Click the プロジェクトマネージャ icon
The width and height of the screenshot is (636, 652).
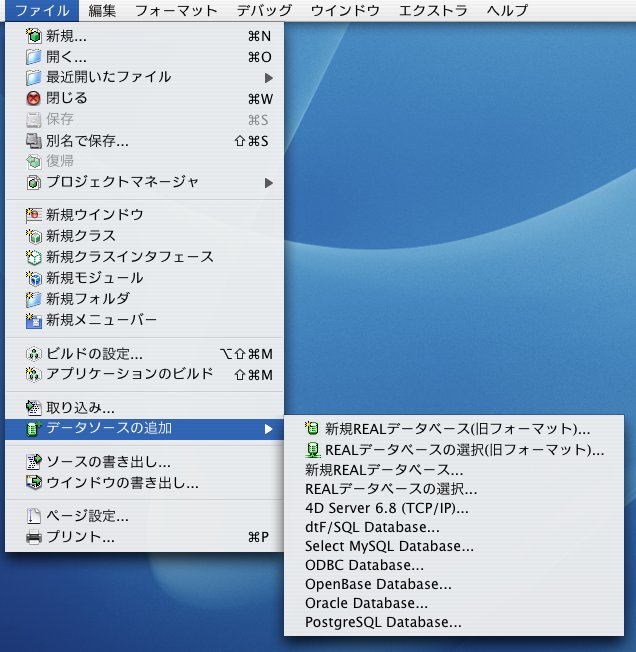(x=34, y=182)
